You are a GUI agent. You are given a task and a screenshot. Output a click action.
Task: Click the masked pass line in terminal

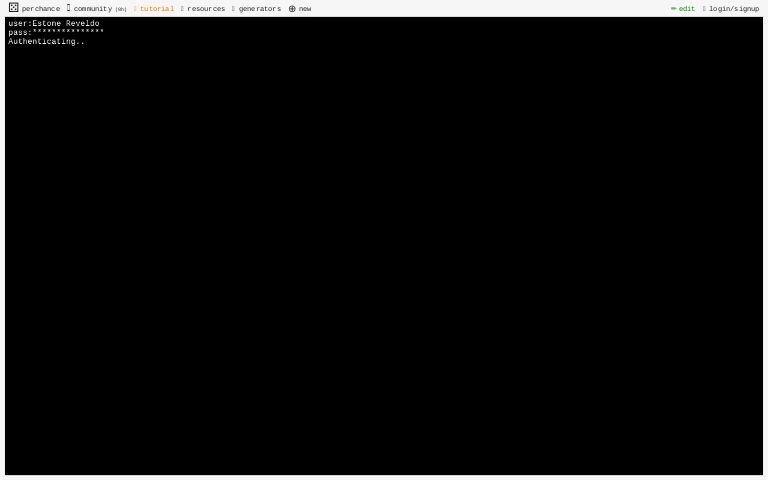pyautogui.click(x=56, y=32)
